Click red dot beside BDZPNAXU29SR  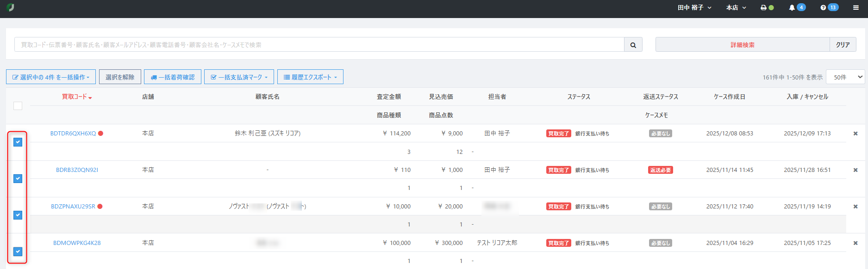click(x=100, y=206)
